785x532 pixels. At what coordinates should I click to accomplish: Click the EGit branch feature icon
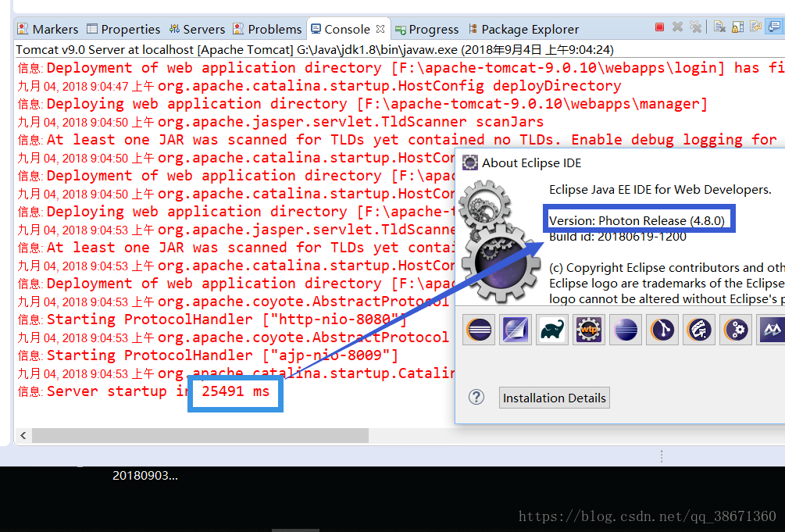pyautogui.click(x=662, y=330)
